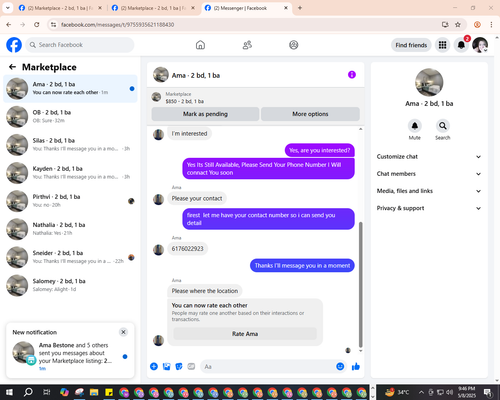Open the notifications bell with badge
Viewport: 500px width, 400px height.
pos(461,45)
